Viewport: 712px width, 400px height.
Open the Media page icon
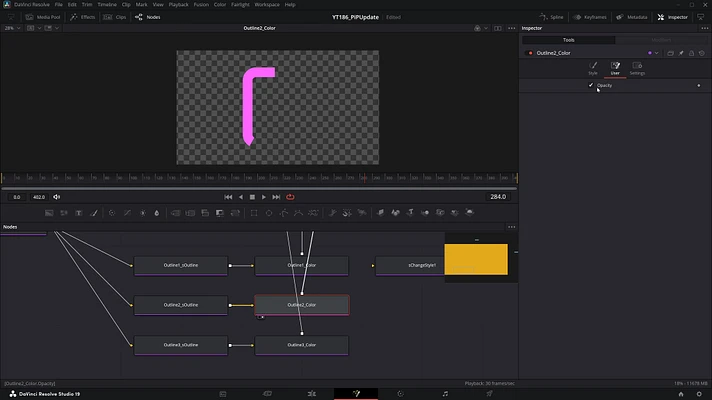[x=222, y=394]
